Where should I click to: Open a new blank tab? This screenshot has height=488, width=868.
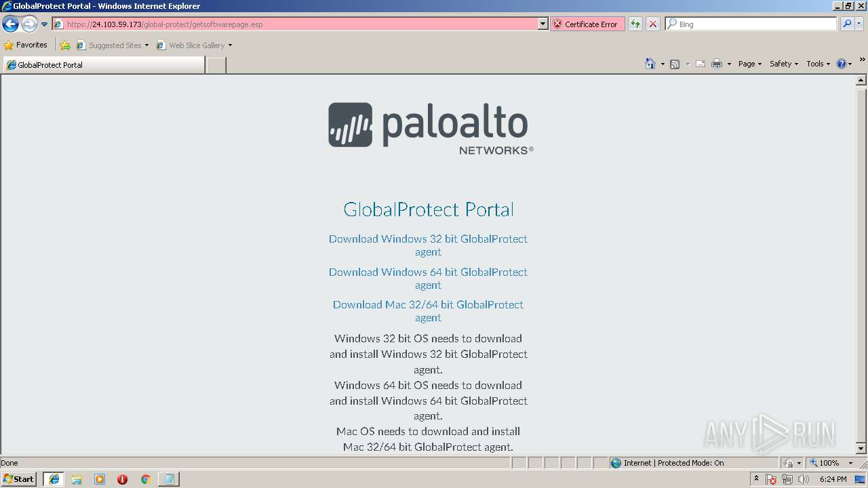[x=216, y=65]
